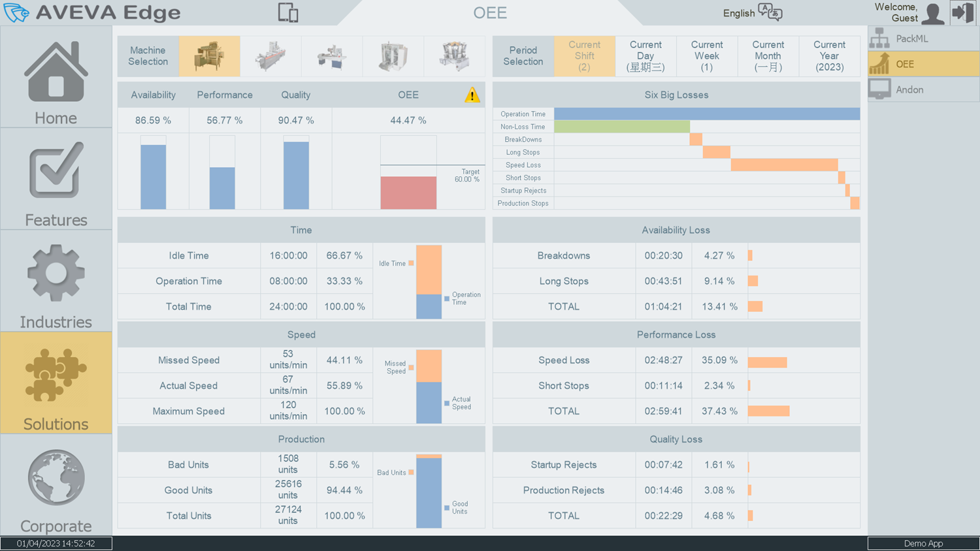Click the Startup Rejects 00:07:42 value
The image size is (980, 551).
point(663,465)
